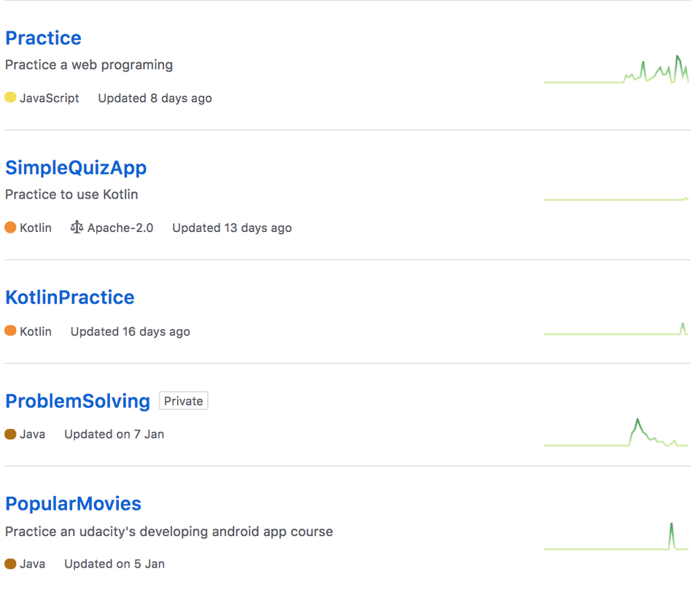The height and width of the screenshot is (593, 700).
Task: Open the ProblemSolving repository
Action: click(x=78, y=401)
